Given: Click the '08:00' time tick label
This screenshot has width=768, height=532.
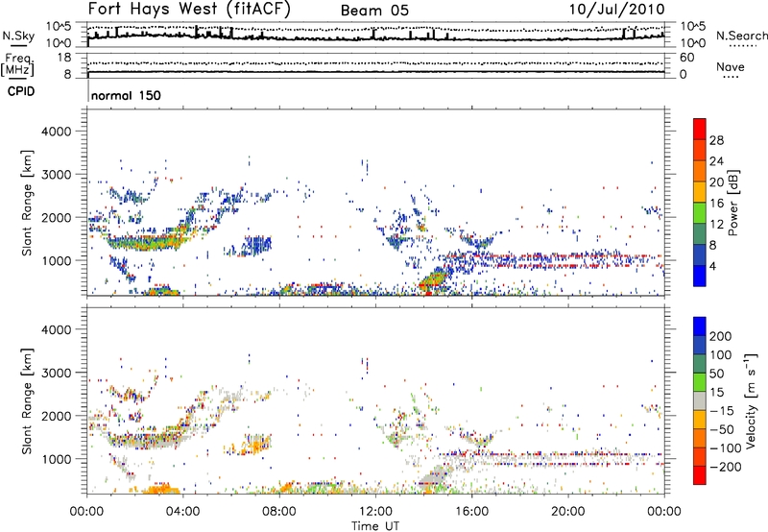Looking at the screenshot, I should (279, 512).
